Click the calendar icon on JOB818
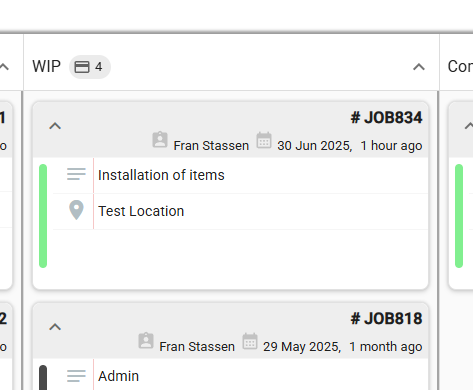 (250, 341)
